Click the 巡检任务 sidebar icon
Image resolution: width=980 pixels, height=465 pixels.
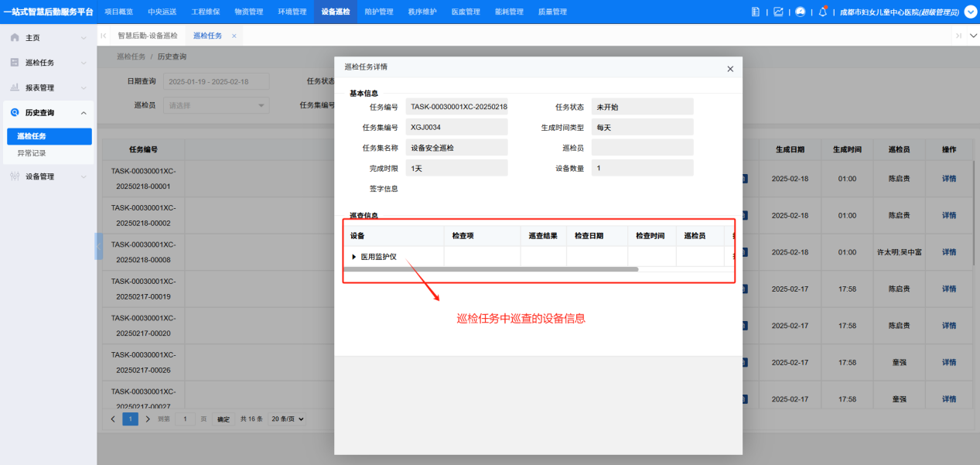[x=15, y=63]
